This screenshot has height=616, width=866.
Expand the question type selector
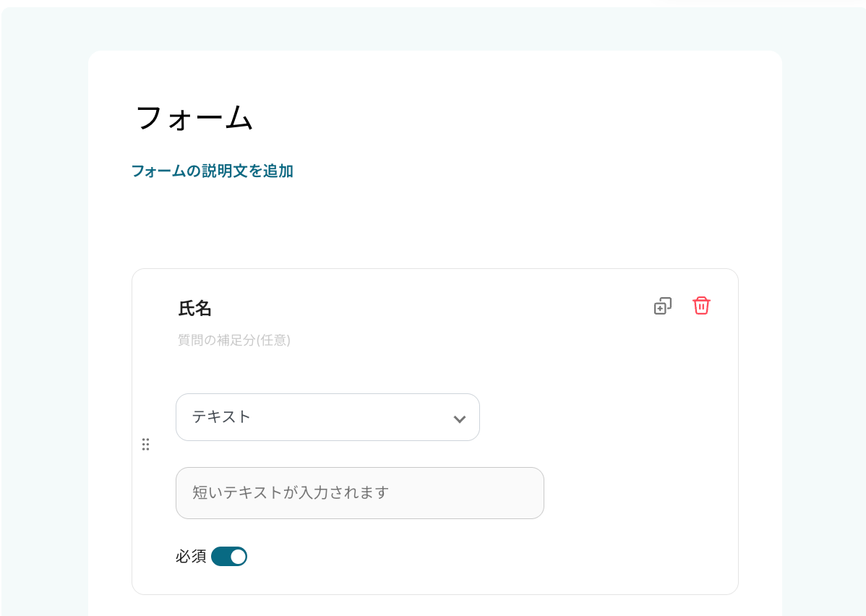327,417
